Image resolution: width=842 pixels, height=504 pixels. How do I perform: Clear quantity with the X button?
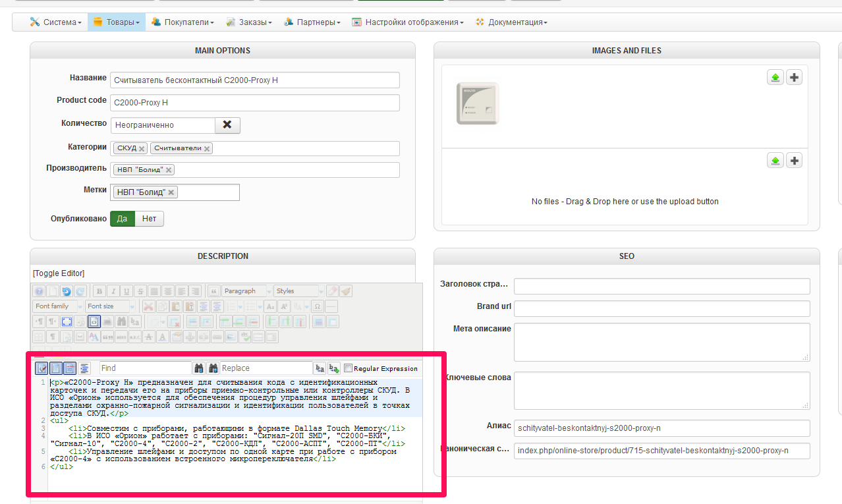tap(227, 125)
